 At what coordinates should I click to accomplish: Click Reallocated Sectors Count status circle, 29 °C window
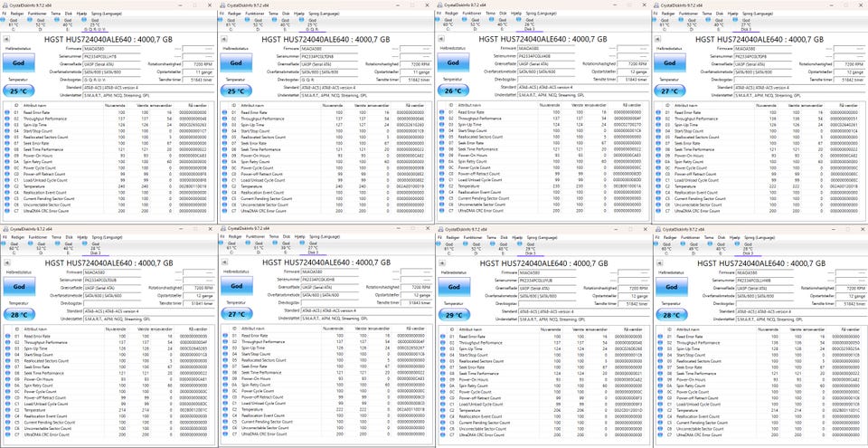[x=442, y=361]
